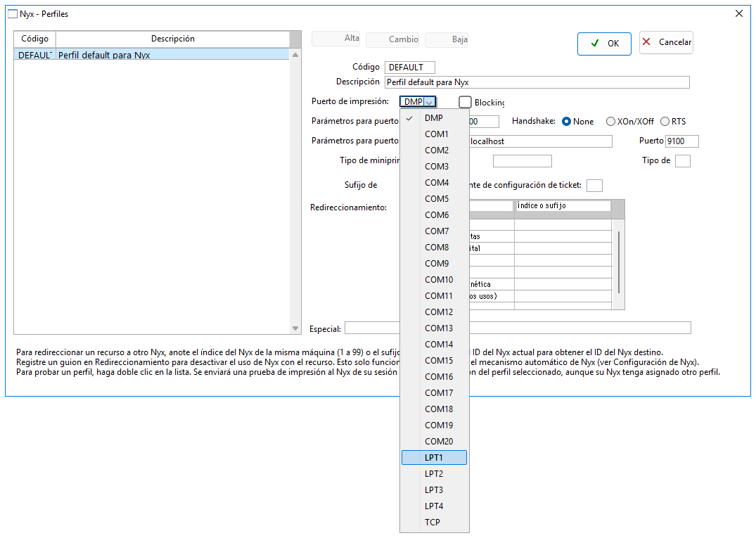Image resolution: width=756 pixels, height=538 pixels.
Task: Select COM13 as printing port
Action: 434,328
